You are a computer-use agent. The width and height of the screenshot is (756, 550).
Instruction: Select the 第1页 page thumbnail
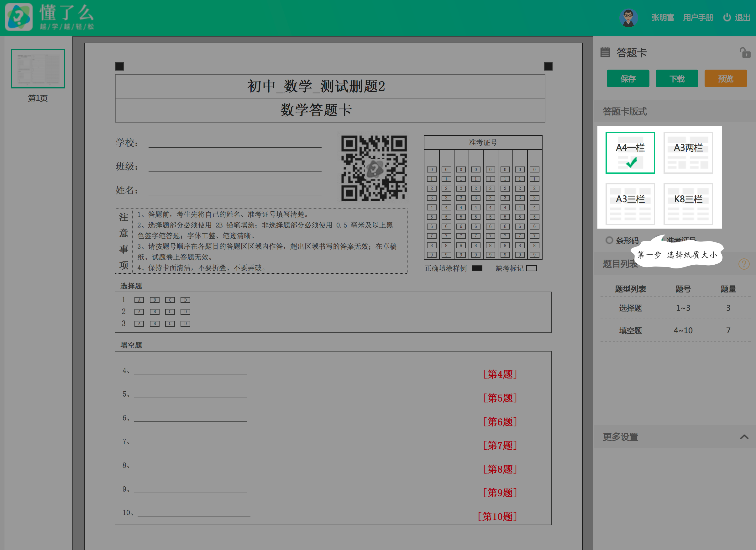(38, 69)
